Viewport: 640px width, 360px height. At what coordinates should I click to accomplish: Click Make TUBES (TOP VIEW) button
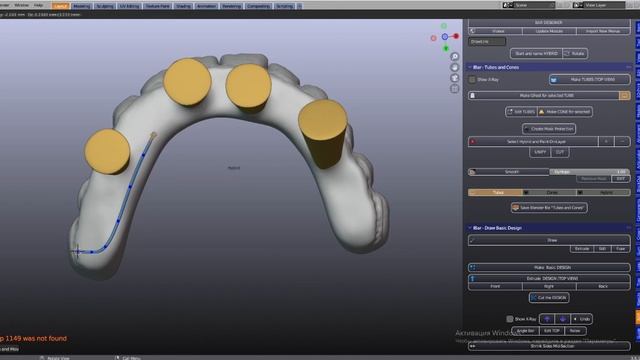click(x=589, y=80)
